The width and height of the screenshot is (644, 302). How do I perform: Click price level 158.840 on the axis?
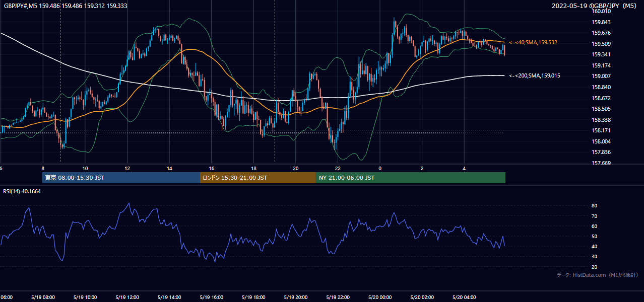tap(602, 88)
